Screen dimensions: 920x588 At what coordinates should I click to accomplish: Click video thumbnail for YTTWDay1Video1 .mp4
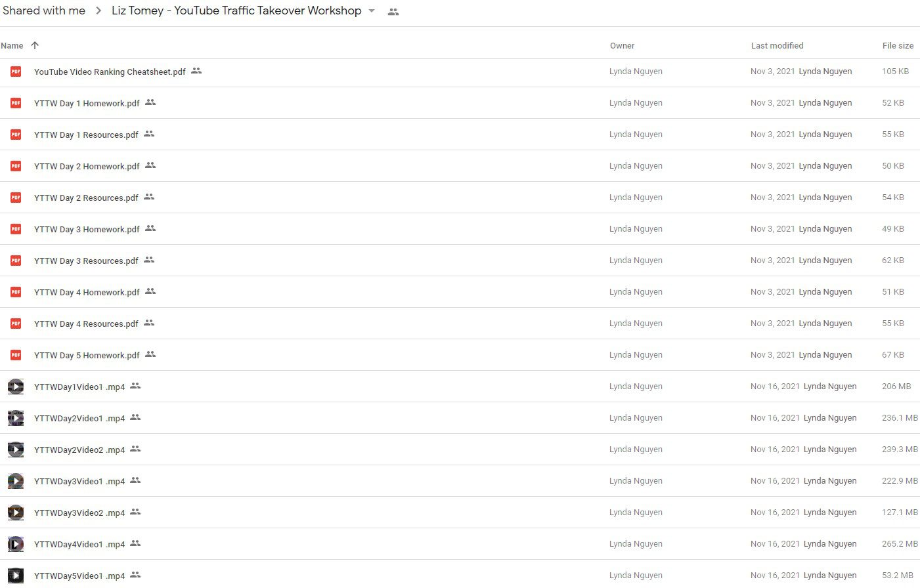pos(16,387)
